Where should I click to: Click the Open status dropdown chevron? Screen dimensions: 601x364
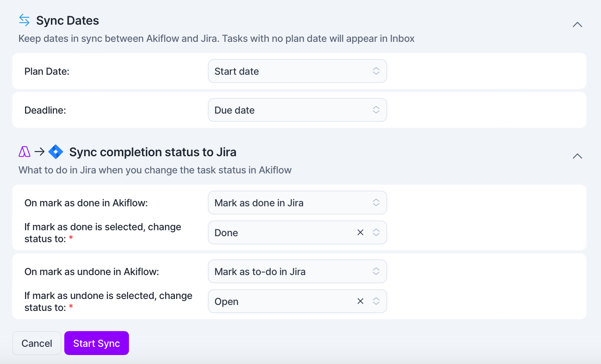376,301
